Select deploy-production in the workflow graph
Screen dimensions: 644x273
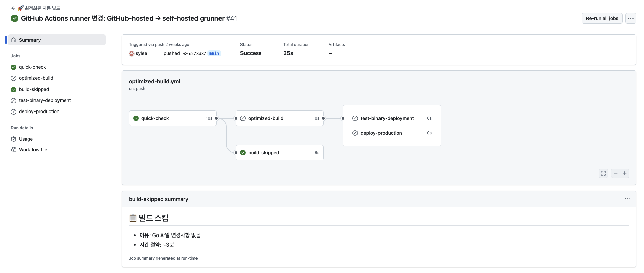click(392, 133)
